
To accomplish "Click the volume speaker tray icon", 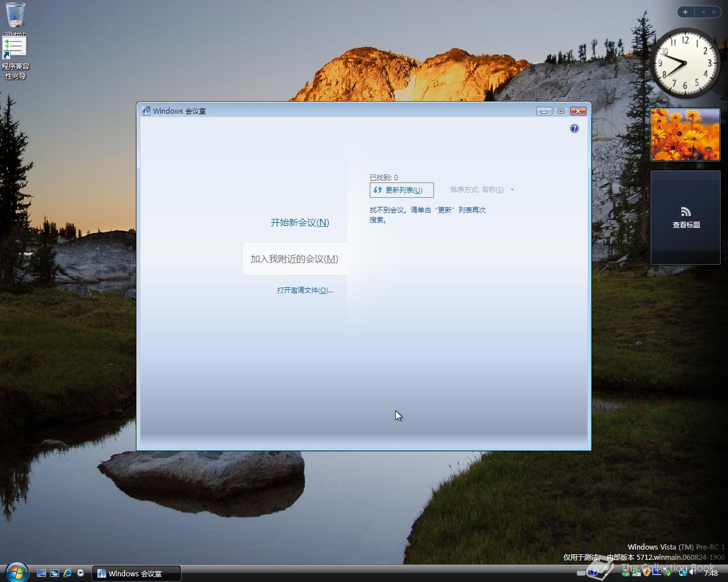I will [692, 572].
